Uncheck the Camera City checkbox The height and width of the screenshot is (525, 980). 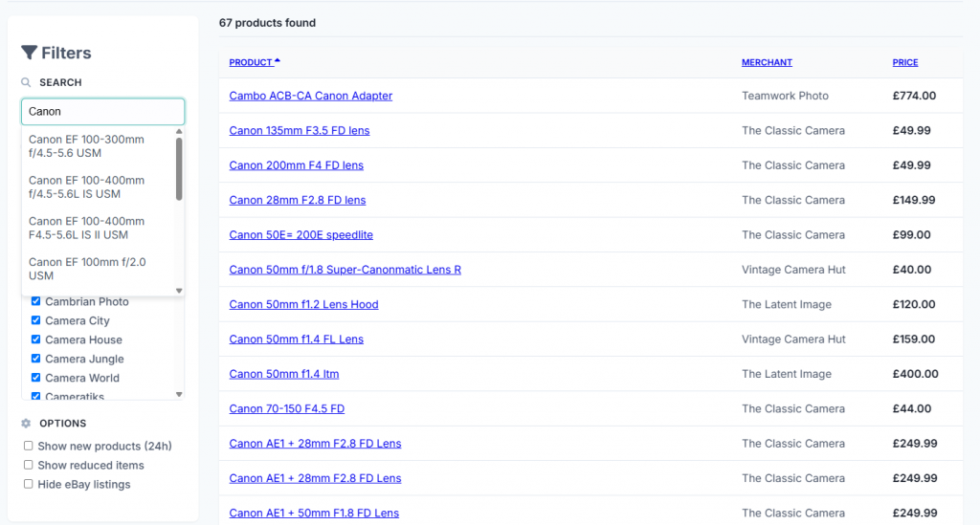coord(35,320)
